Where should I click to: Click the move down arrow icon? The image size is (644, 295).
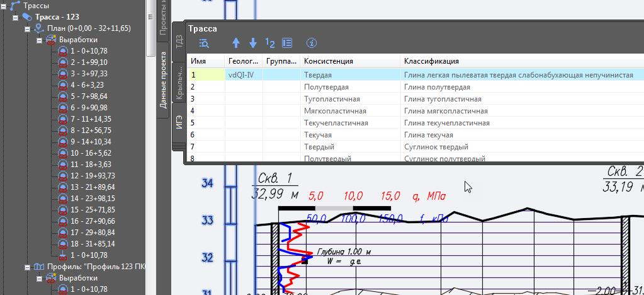(253, 43)
